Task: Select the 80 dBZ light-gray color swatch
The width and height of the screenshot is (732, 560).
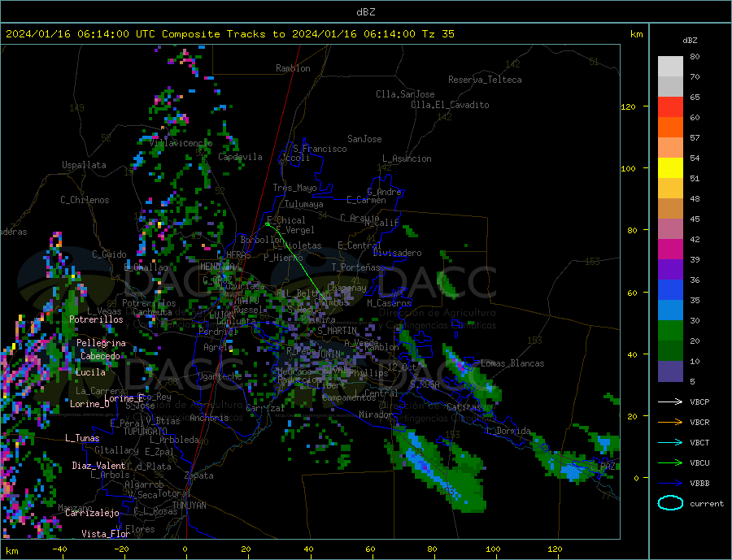Action: 670,67
